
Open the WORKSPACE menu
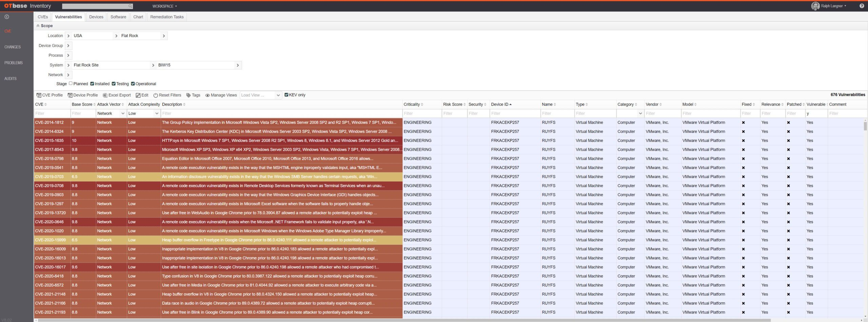(164, 6)
